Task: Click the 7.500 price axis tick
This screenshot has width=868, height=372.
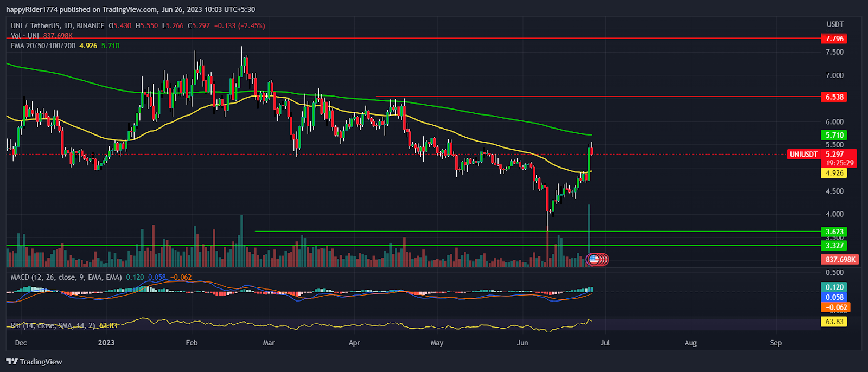Action: (834, 52)
